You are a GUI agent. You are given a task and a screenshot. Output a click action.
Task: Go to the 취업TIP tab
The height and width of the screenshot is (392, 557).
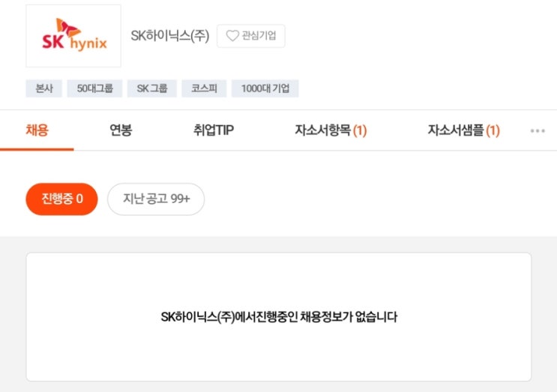click(214, 130)
